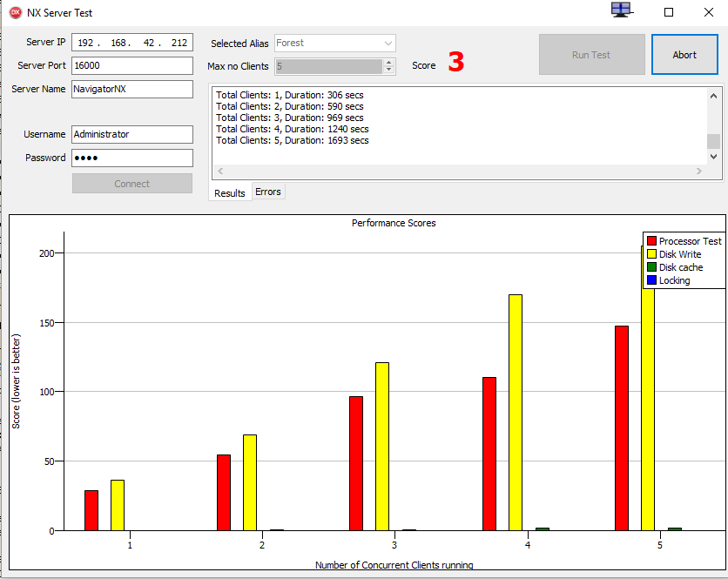Click the Selected Alias label
This screenshot has height=579, width=728.
[x=239, y=44]
